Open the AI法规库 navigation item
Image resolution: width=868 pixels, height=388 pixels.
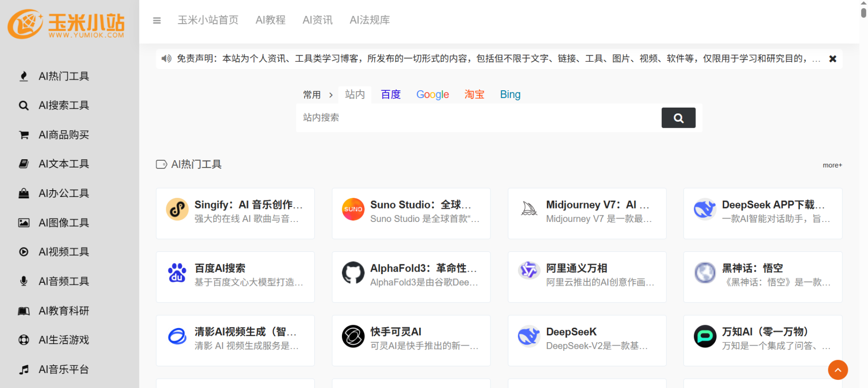coord(370,20)
